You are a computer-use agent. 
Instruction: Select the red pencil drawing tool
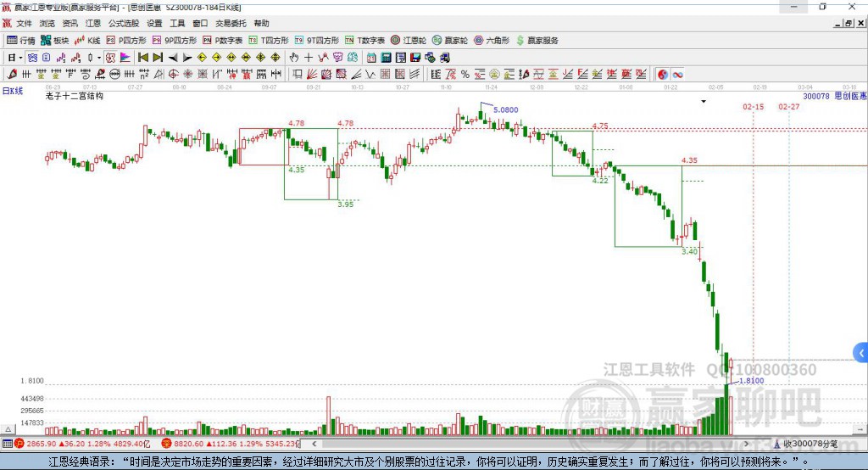click(x=12, y=75)
